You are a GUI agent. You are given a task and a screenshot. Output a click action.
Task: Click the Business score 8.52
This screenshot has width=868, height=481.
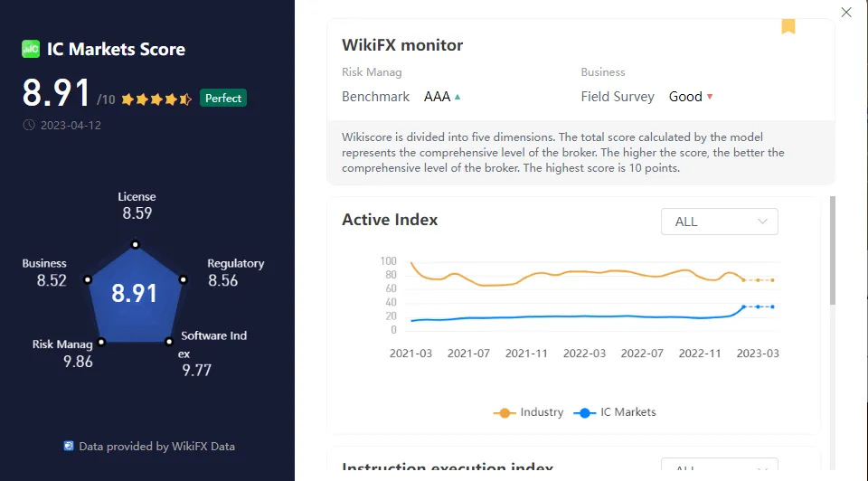point(52,280)
